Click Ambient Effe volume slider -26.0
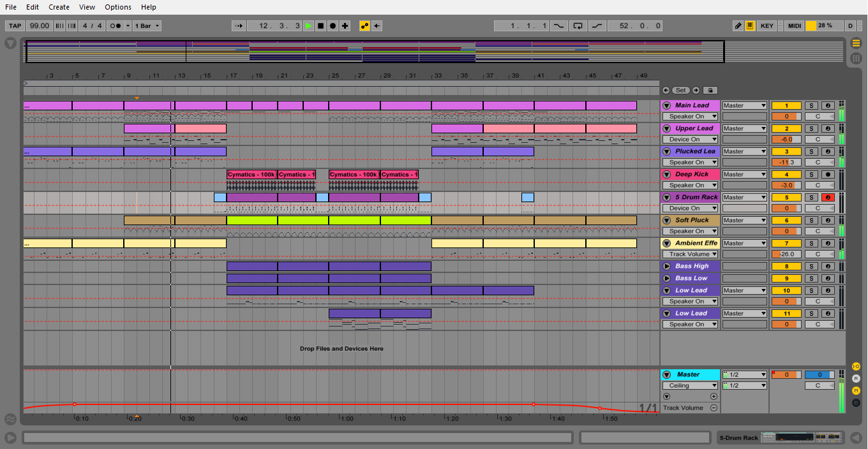 tap(787, 254)
